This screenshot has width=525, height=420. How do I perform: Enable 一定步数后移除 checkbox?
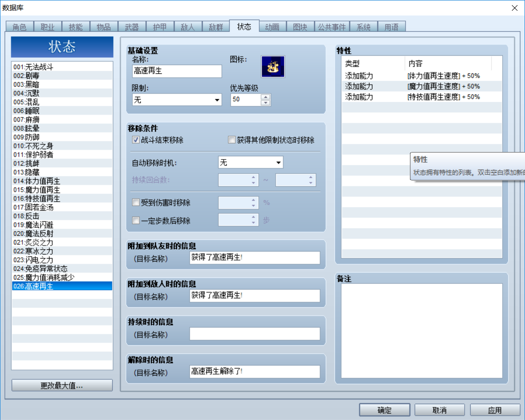coord(136,220)
